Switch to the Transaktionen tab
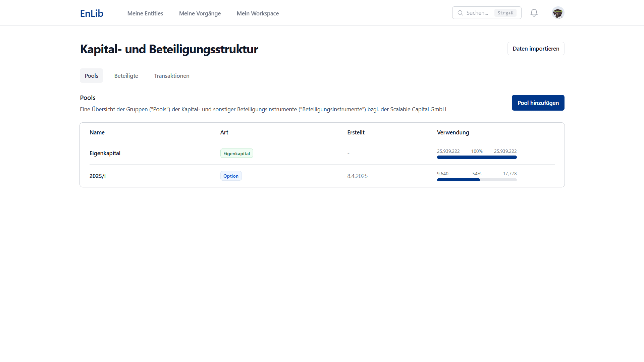644x362 pixels. point(171,75)
